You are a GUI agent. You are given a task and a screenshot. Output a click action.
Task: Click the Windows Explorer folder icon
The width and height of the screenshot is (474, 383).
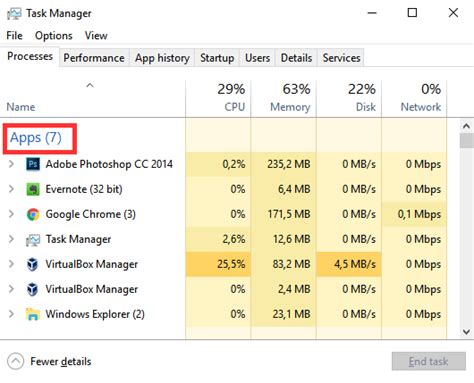click(x=33, y=314)
